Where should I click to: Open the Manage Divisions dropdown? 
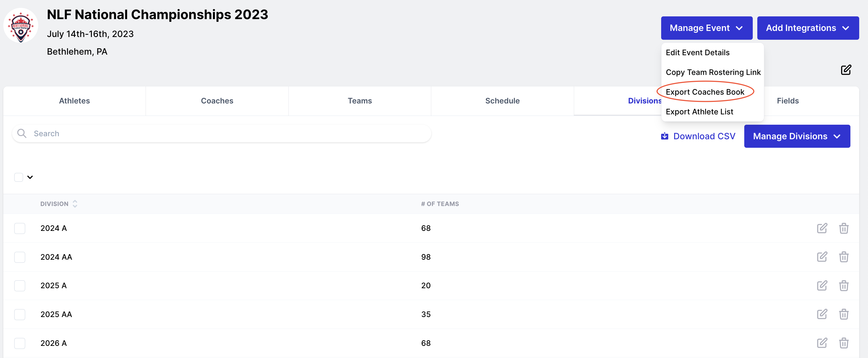coord(797,136)
